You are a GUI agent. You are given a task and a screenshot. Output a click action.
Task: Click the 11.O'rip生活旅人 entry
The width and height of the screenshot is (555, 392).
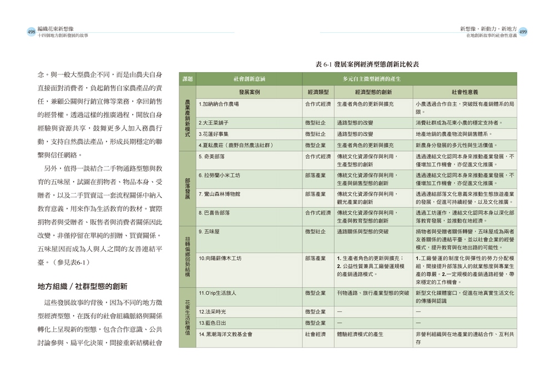[218, 293]
